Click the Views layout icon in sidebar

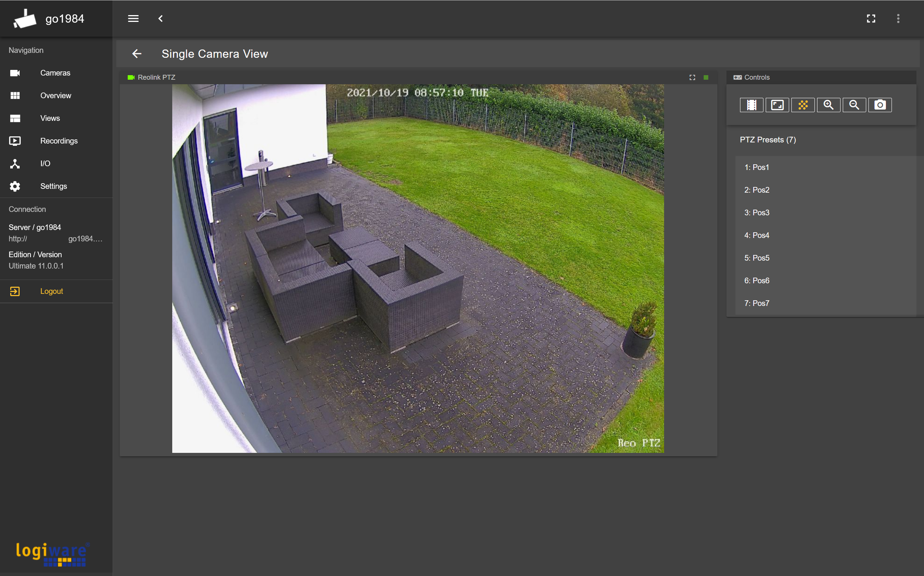tap(15, 118)
